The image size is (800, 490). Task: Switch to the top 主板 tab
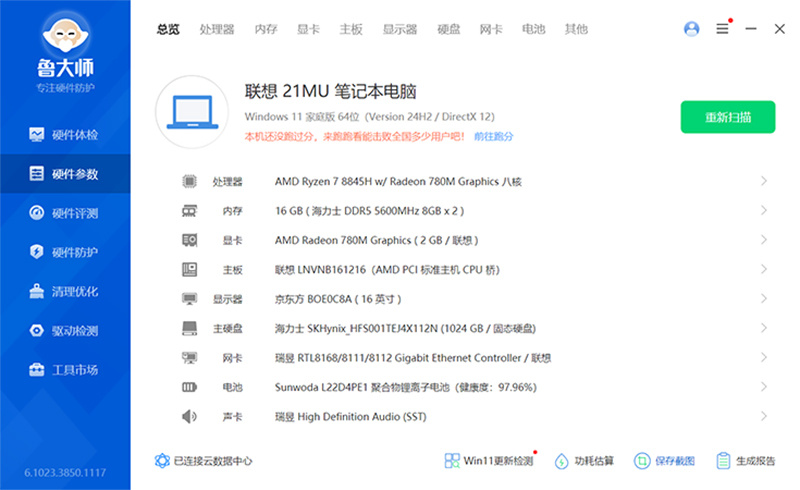(x=351, y=29)
